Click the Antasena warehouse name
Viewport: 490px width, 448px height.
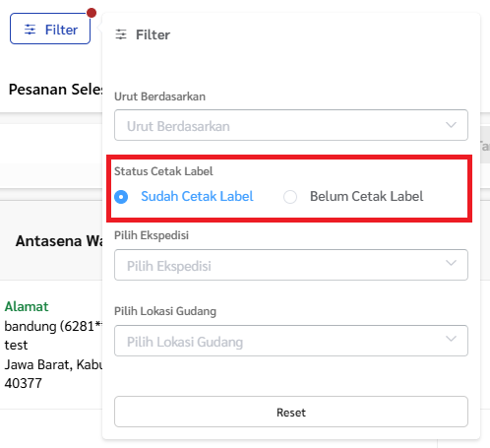pos(59,241)
